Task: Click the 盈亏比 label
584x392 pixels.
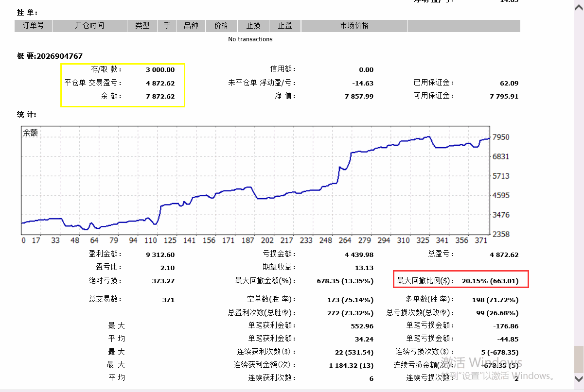Action: 109,267
